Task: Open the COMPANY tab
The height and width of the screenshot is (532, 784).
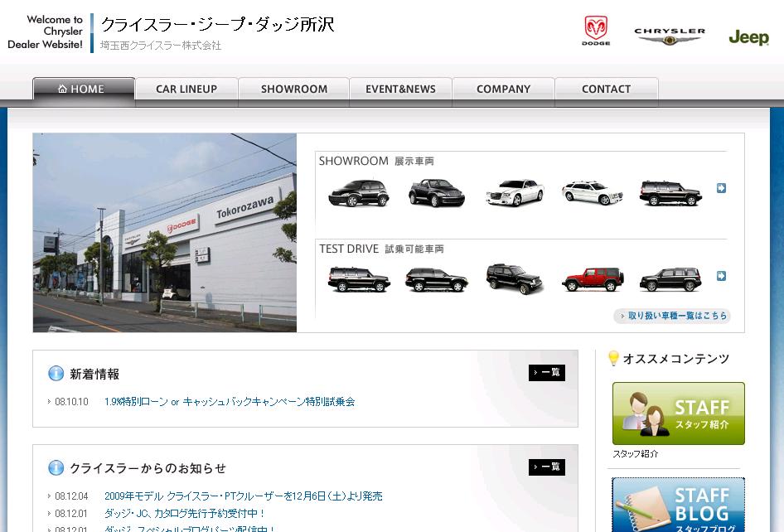Action: [503, 89]
